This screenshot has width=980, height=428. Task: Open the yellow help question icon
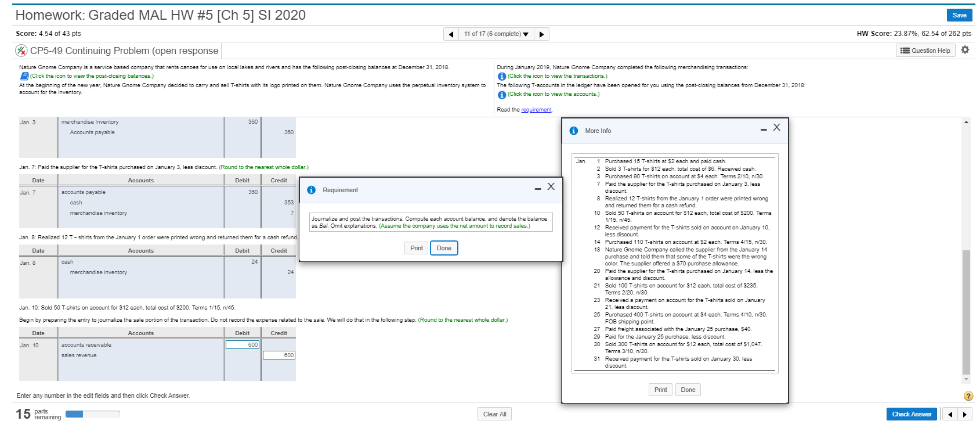click(968, 396)
